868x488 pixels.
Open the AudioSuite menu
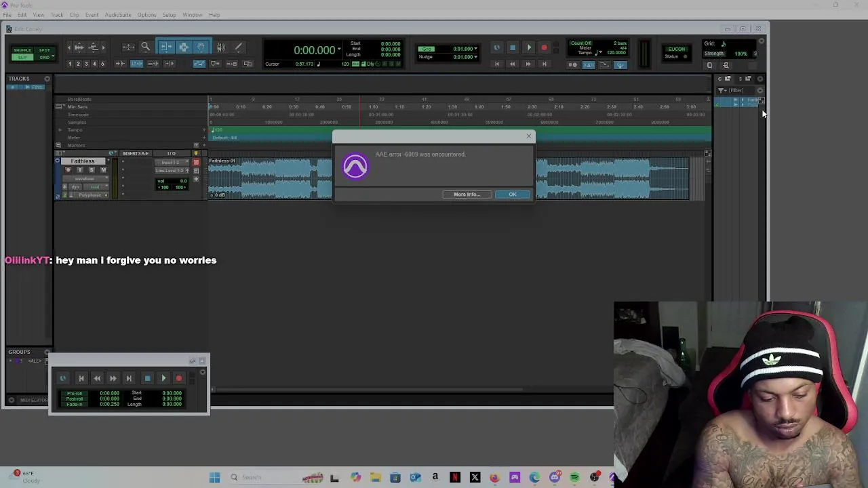click(118, 15)
